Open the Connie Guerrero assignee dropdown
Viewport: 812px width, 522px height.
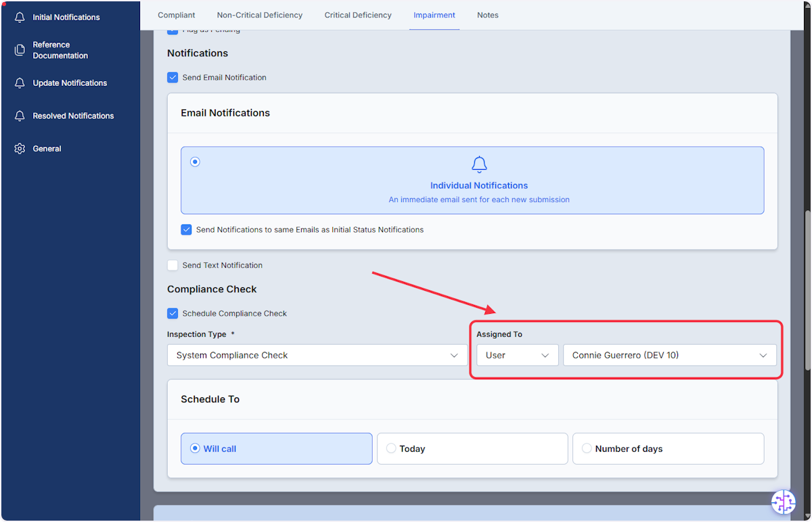coord(670,355)
